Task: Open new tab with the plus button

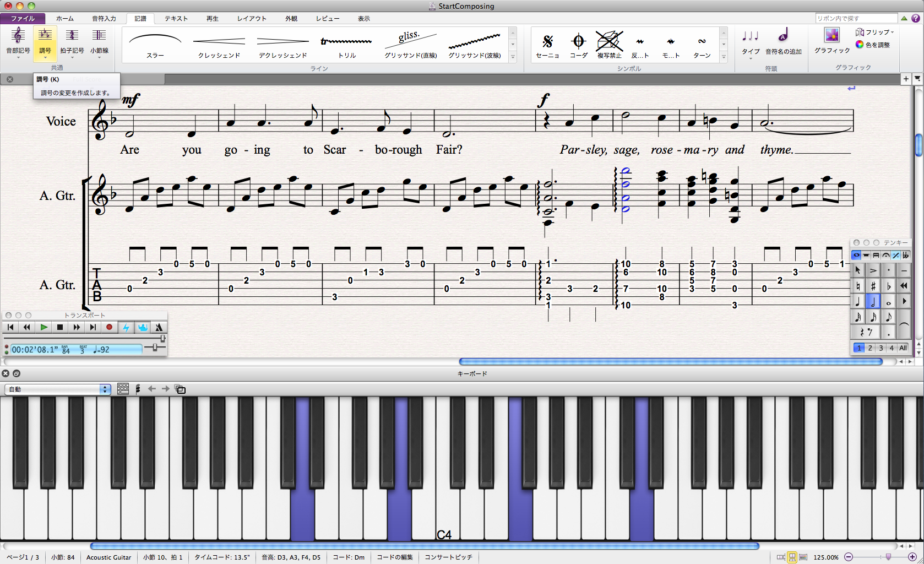Action: pos(906,79)
